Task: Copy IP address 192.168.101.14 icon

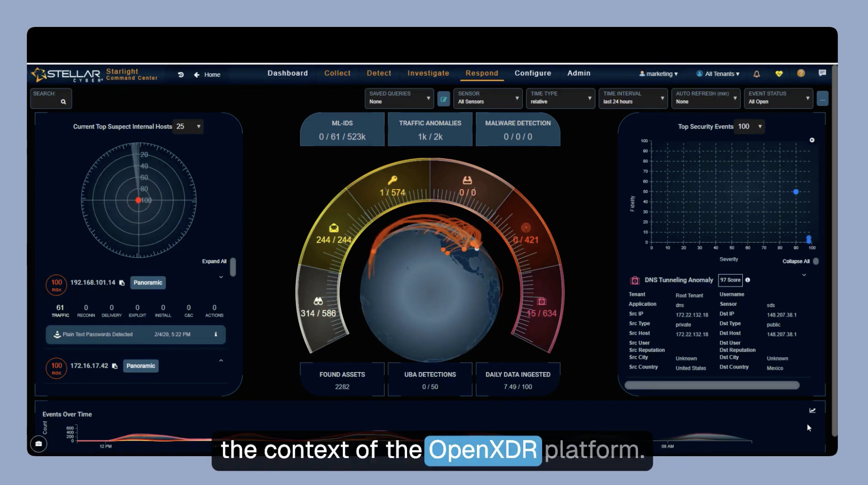Action: coord(122,283)
